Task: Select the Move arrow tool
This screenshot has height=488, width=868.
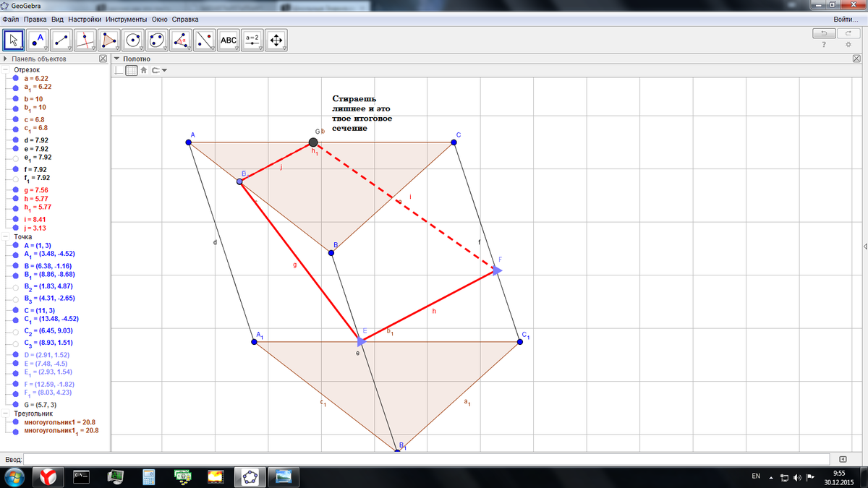Action: (x=14, y=40)
